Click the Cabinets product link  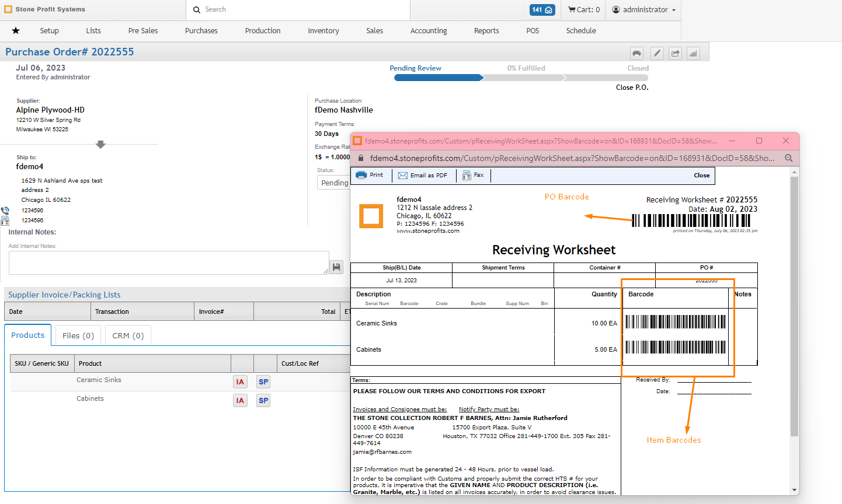[x=90, y=398]
